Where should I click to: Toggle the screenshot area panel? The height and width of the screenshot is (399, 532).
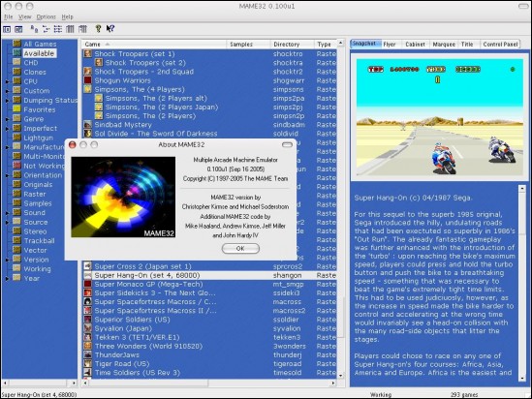click(x=18, y=29)
